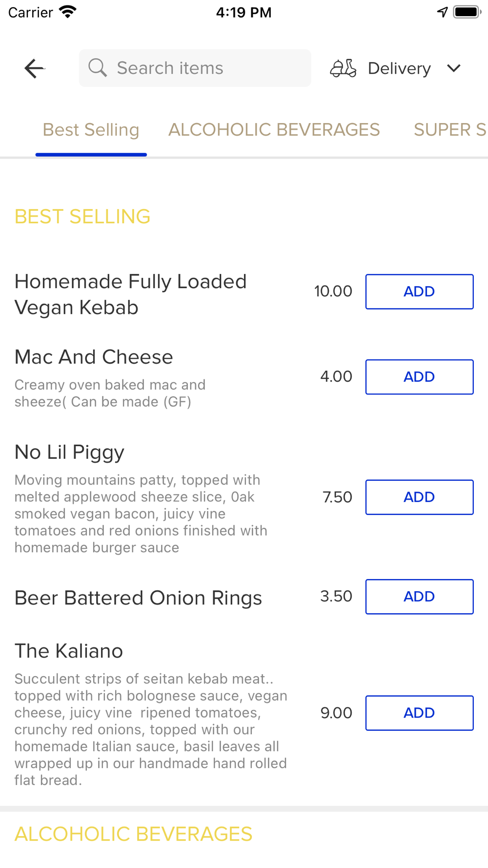Switch to the Best Selling tab

coord(91,130)
